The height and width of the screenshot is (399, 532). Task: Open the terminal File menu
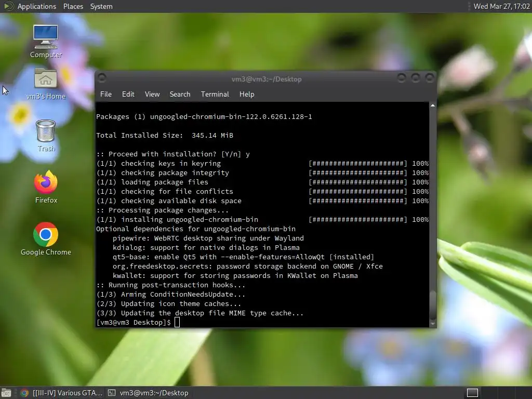[106, 95]
